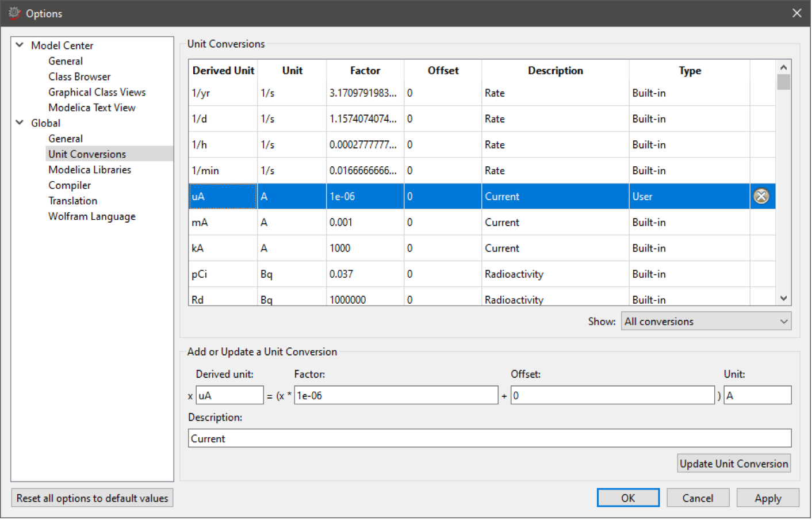The image size is (812, 520).
Task: Open Wolfram Language options page
Action: pyautogui.click(x=92, y=216)
